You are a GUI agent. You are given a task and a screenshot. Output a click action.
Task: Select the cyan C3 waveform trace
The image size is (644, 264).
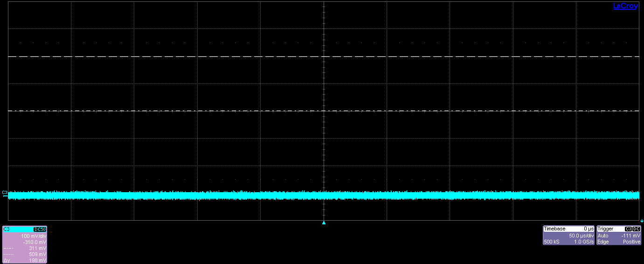(324, 195)
